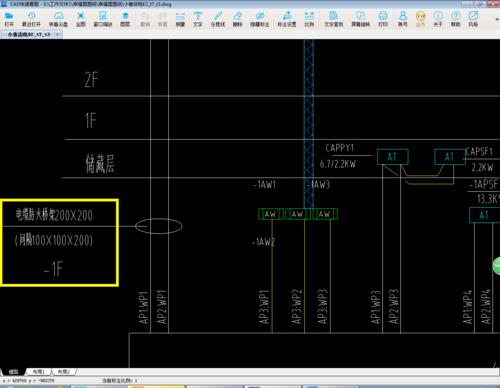Activate the window zoom (窗口缩放) tool
The image size is (500, 388).
click(x=103, y=19)
